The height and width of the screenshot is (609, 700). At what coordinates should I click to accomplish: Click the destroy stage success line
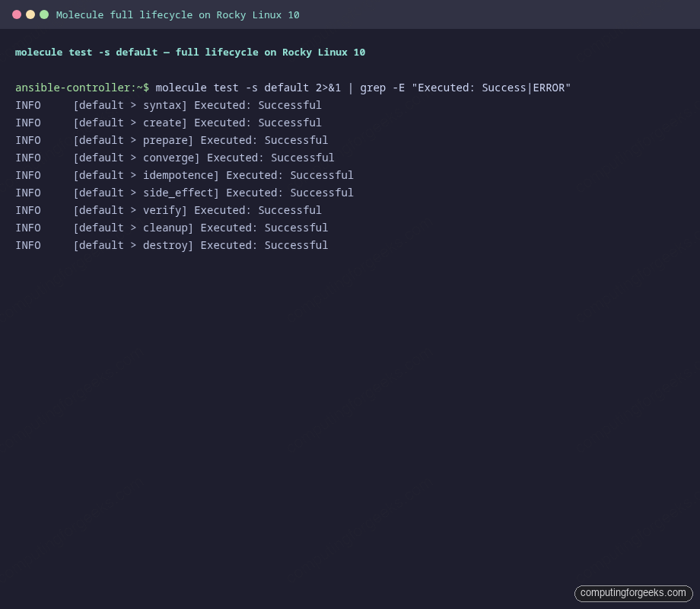coord(171,245)
